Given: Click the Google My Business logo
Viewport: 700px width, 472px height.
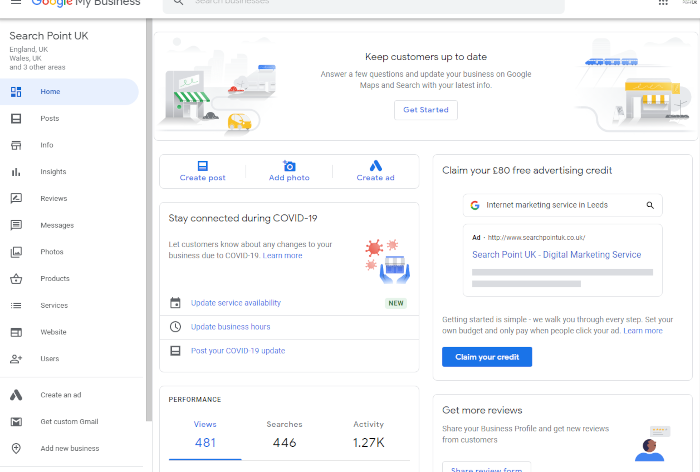Looking at the screenshot, I should (86, 3).
